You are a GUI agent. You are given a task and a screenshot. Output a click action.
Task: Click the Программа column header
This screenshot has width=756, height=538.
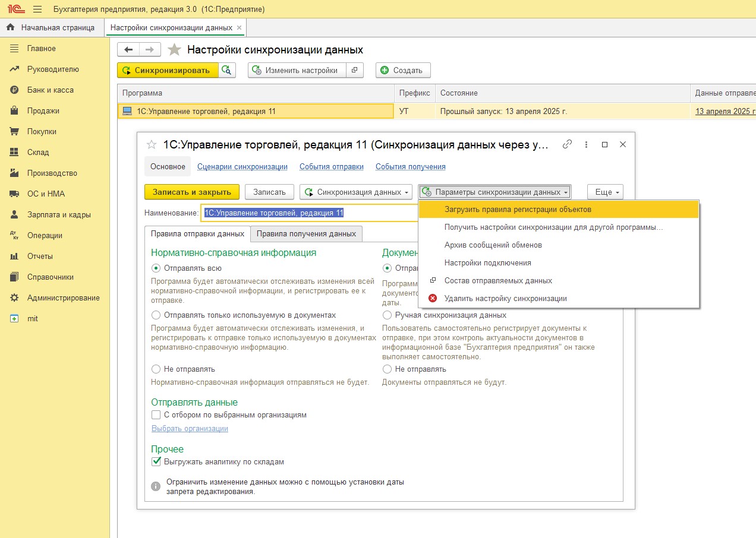[256, 93]
